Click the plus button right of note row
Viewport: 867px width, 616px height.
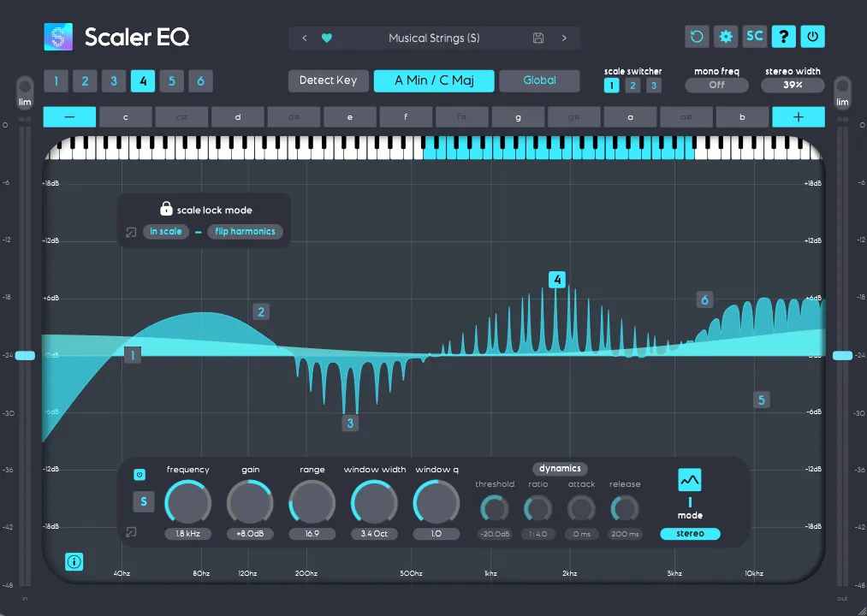pos(799,117)
